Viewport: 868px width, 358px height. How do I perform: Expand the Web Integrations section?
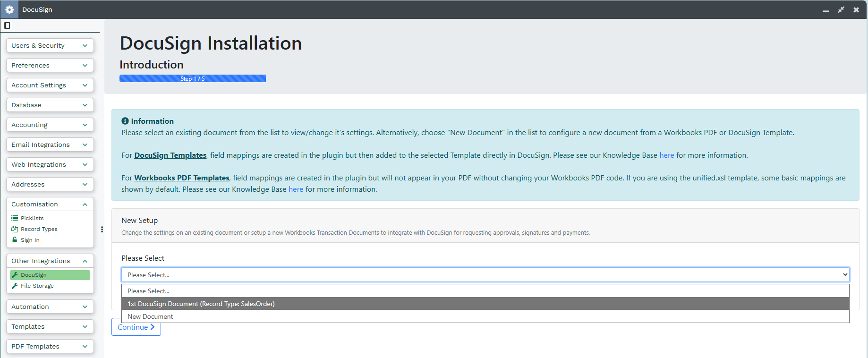coord(50,164)
